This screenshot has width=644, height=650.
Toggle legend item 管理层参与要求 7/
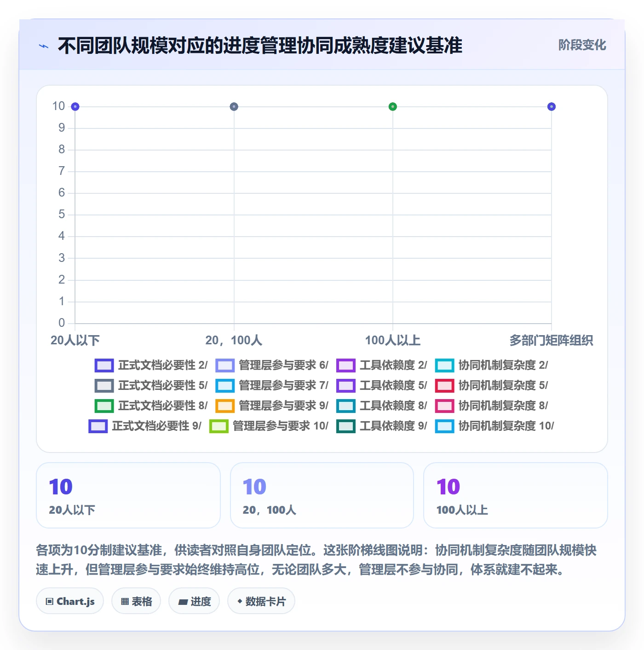(272, 385)
